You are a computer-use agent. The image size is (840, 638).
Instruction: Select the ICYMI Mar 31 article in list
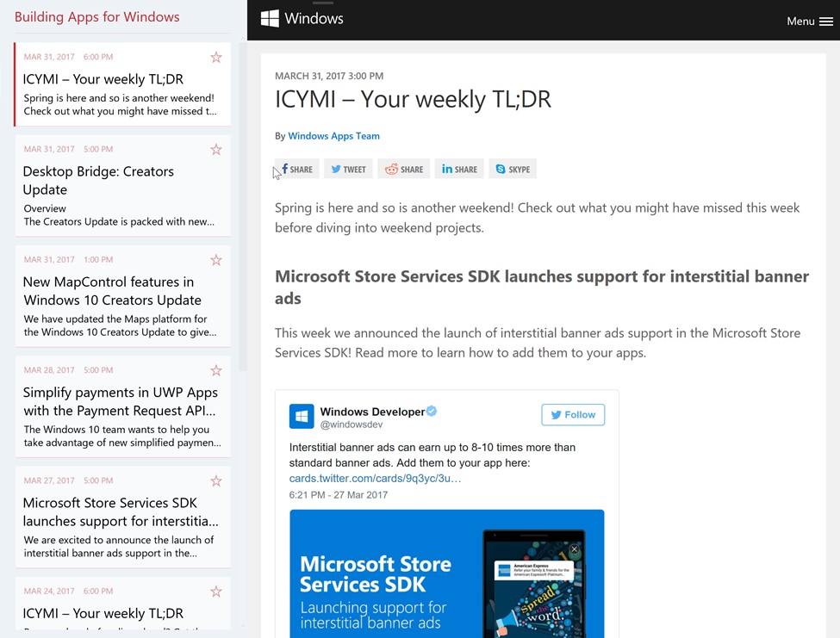point(123,84)
